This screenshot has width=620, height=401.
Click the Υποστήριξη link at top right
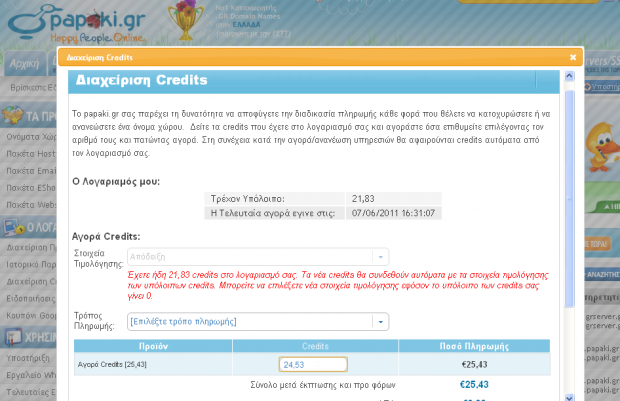tap(605, 86)
